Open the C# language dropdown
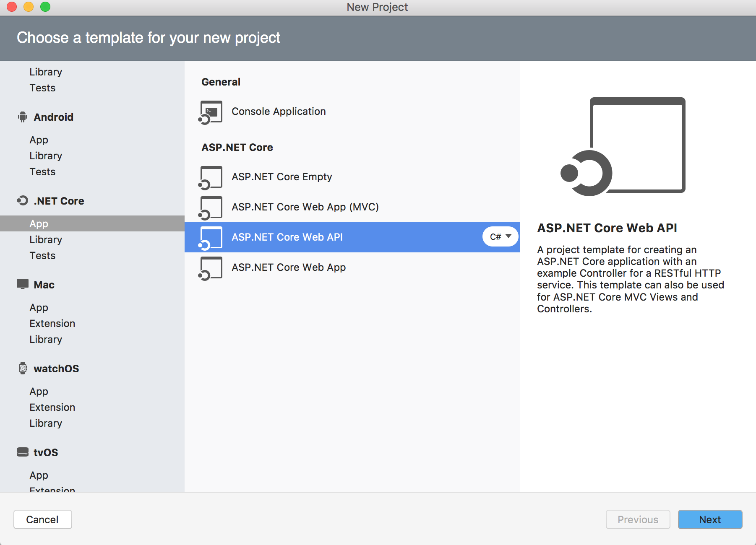Screen dimensions: 756x545 tap(501, 236)
